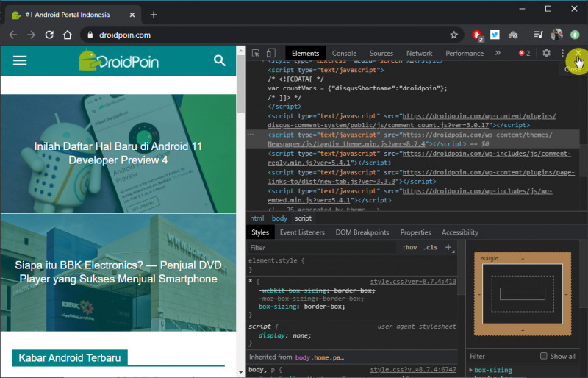Screen dimensions: 588x378
Task: Add a new style rule with plus icon
Action: [448, 247]
